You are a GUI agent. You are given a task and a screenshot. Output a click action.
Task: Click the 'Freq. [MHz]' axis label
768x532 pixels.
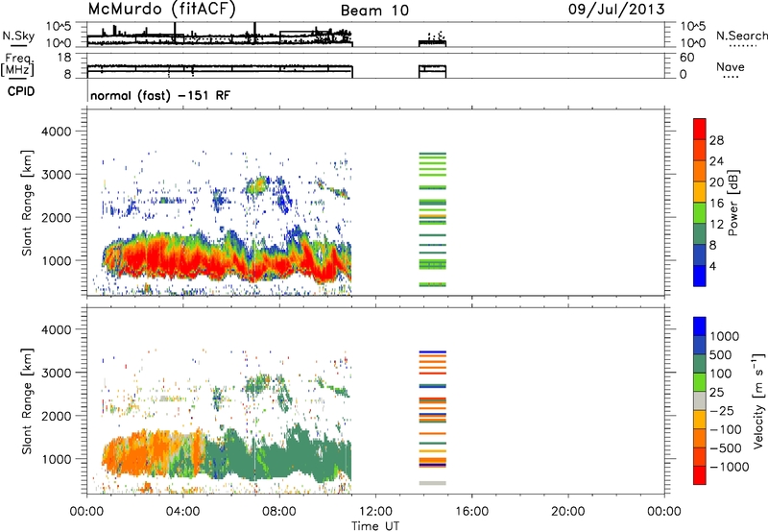[x=17, y=65]
